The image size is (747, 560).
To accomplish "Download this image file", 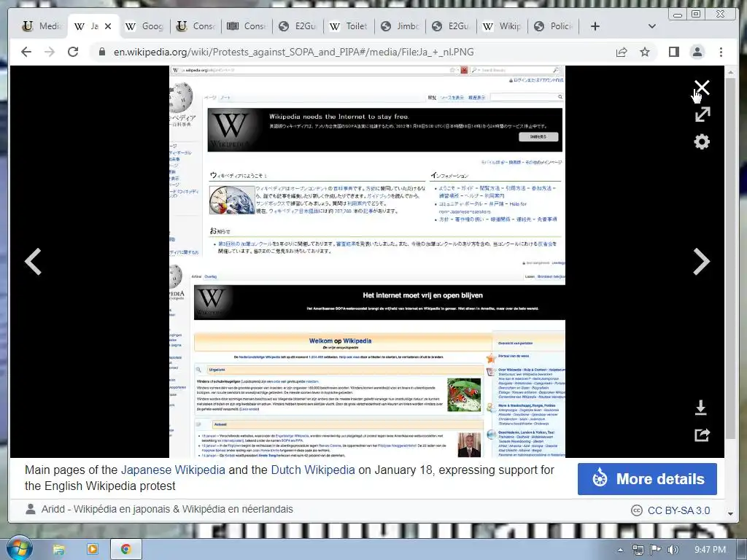I will [700, 408].
